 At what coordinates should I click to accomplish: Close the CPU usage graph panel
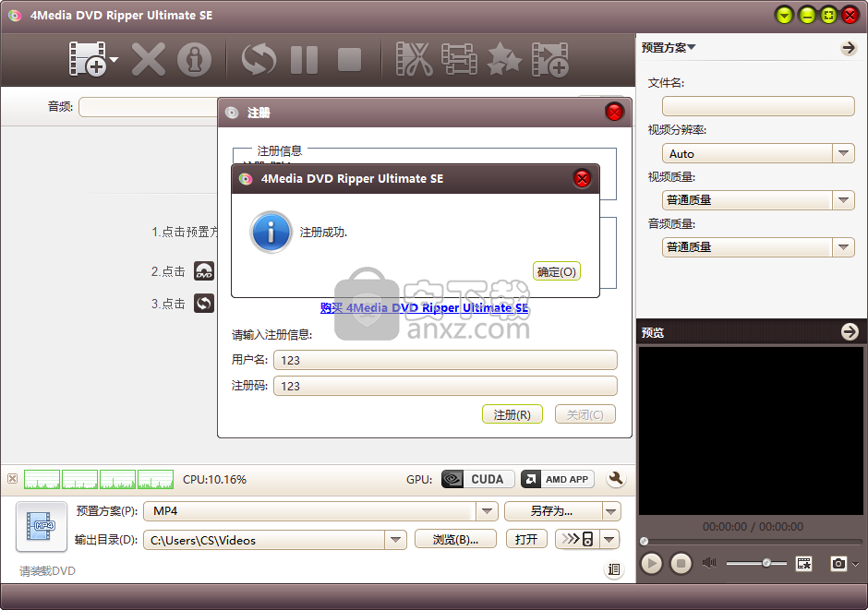tap(12, 479)
